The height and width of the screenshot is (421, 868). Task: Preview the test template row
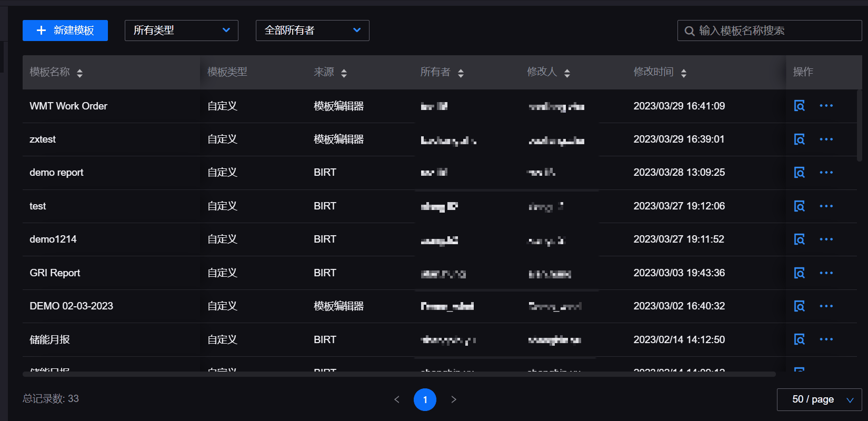799,206
